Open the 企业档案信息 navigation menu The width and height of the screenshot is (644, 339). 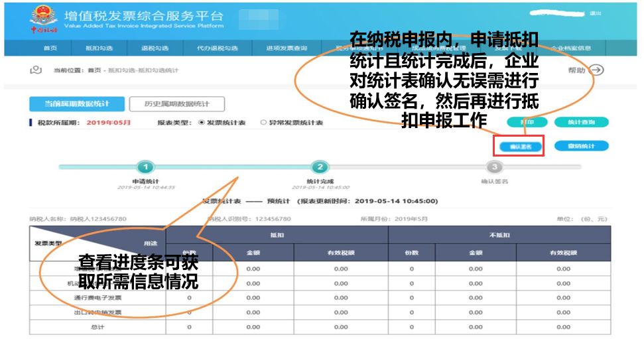pos(571,48)
